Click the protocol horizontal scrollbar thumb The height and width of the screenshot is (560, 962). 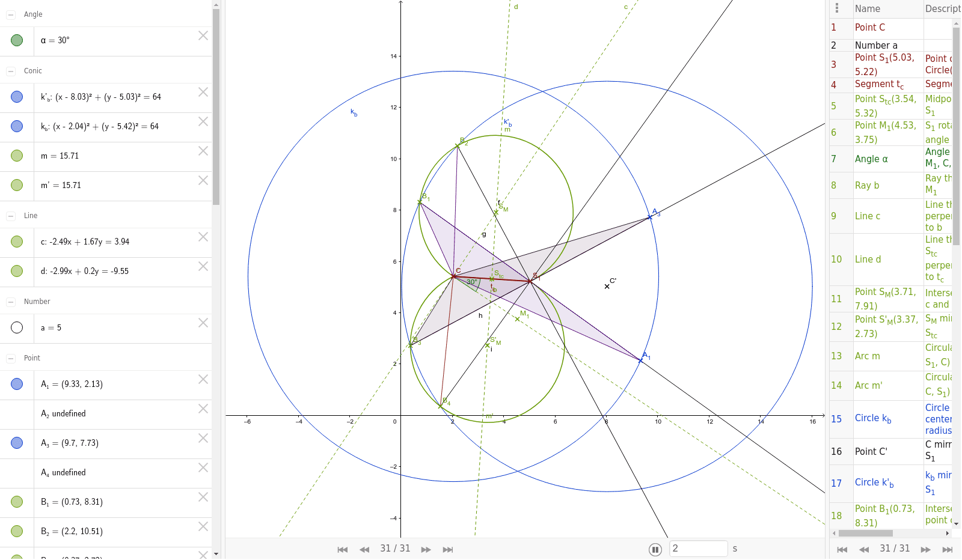coord(866,534)
